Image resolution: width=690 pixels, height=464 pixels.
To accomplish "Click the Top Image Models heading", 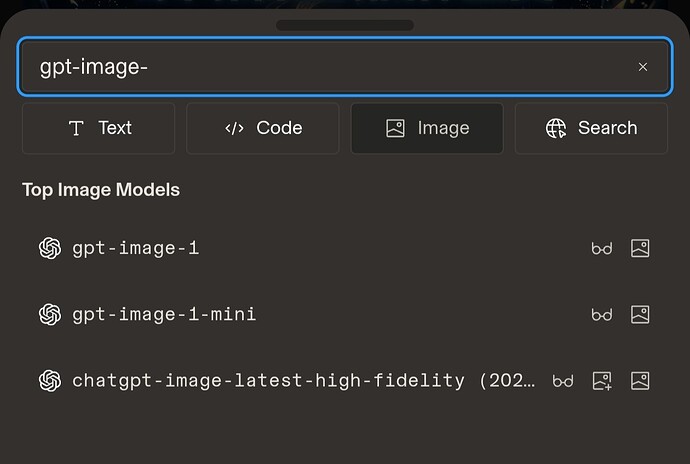I will coord(101,190).
